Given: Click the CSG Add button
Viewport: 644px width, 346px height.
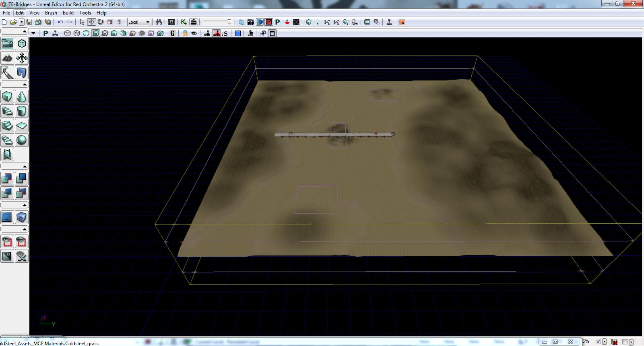Looking at the screenshot, I should point(7,179).
